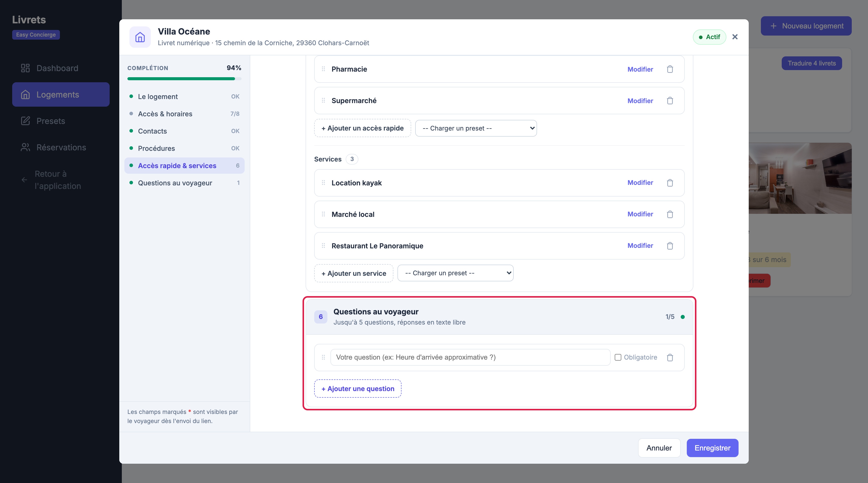Click drag handle of Restaurant Le Panoramique

pyautogui.click(x=323, y=245)
